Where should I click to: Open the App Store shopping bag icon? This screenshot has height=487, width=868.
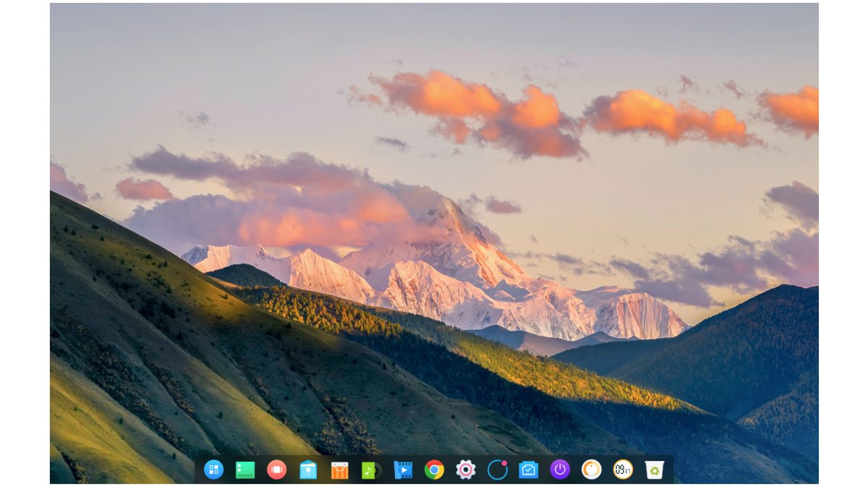340,470
